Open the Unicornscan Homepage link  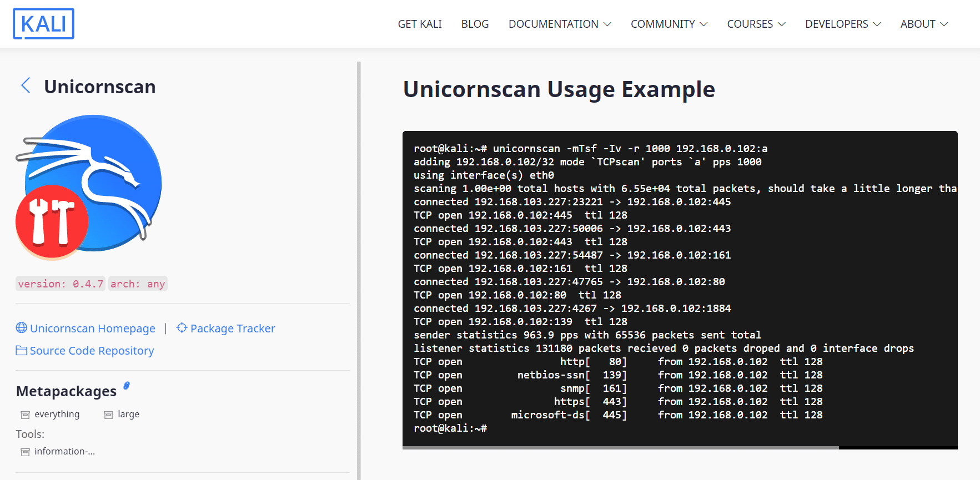pyautogui.click(x=93, y=329)
